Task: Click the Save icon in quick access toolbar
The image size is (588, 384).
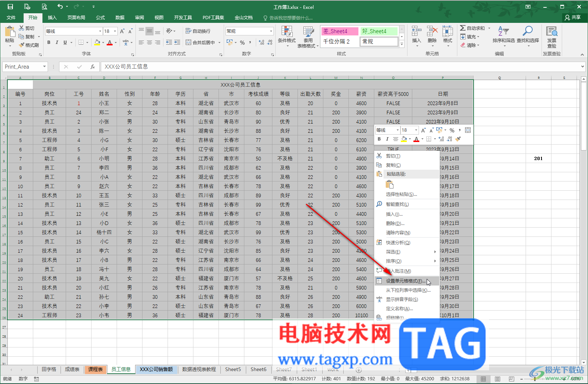Action: pyautogui.click(x=10, y=7)
